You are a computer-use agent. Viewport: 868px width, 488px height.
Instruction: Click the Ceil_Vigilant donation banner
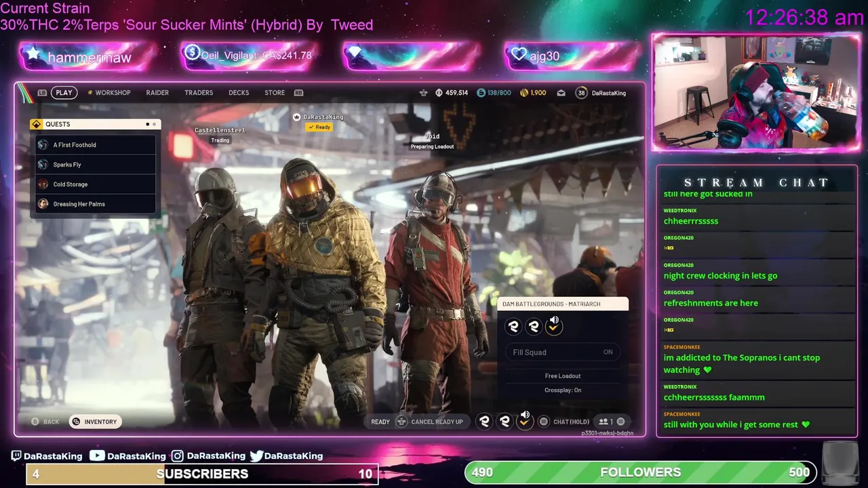250,56
